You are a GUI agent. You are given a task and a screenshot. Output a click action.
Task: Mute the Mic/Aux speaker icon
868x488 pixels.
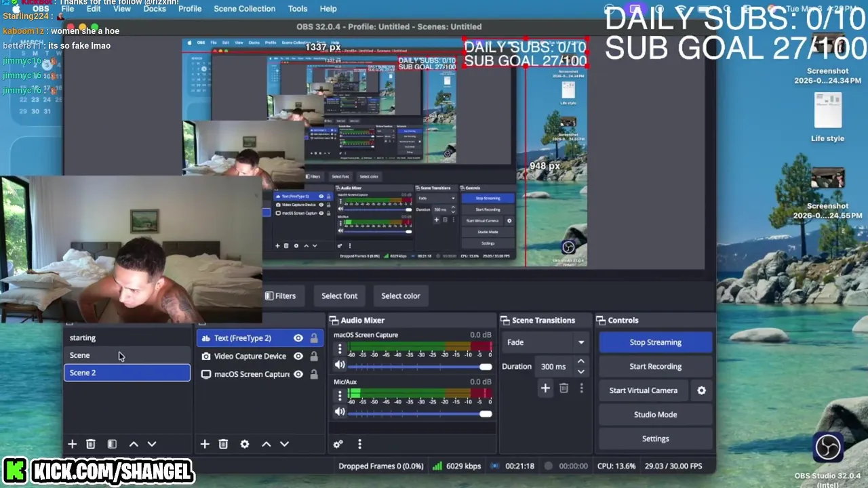340,412
